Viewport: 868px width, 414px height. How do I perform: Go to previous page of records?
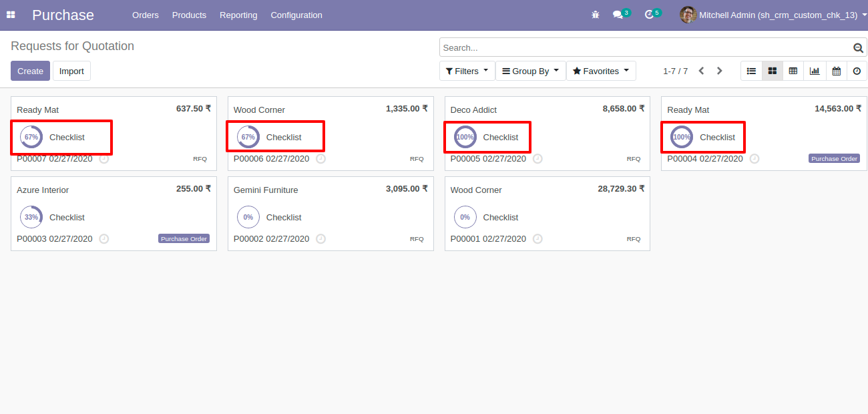701,71
